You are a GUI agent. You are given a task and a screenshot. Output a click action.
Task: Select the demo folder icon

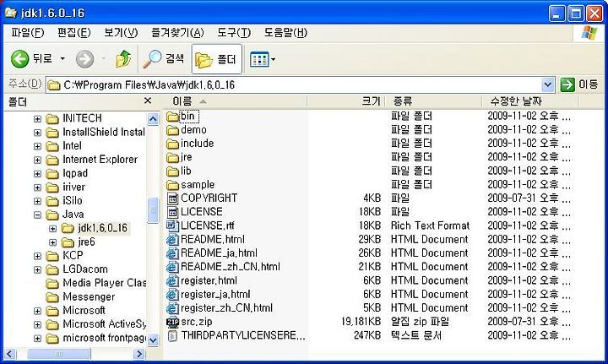point(172,130)
